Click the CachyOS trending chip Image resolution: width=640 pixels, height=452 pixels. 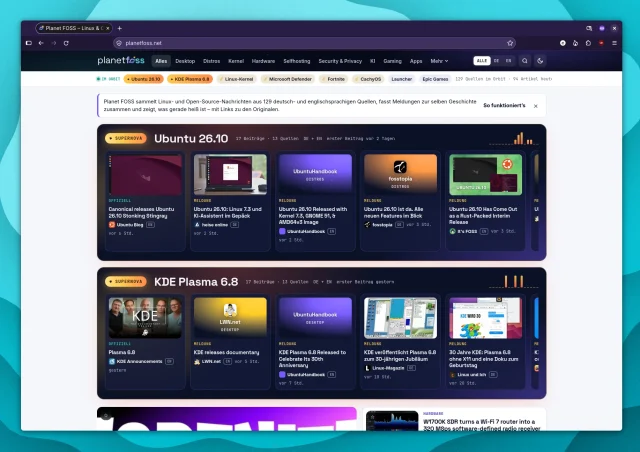pyautogui.click(x=368, y=79)
